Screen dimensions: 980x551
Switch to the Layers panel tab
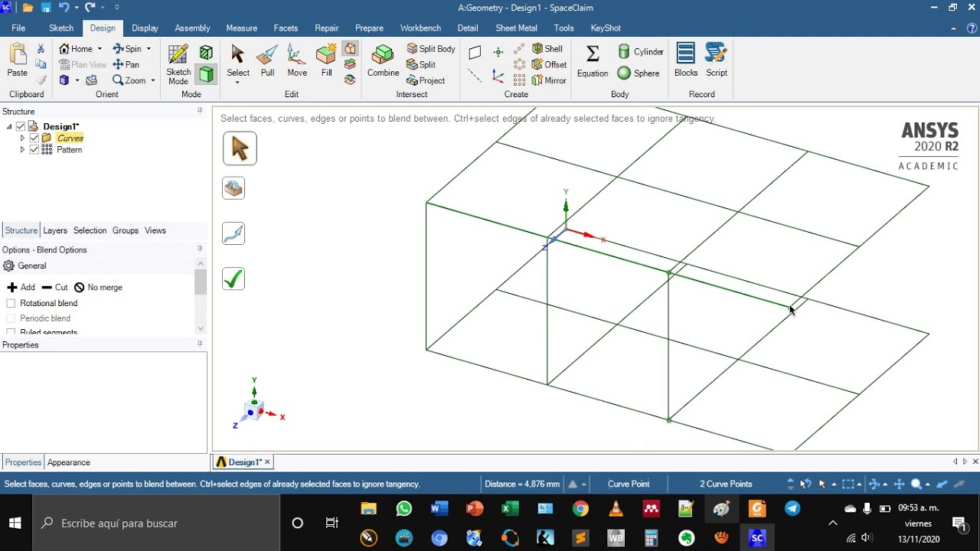pos(55,230)
